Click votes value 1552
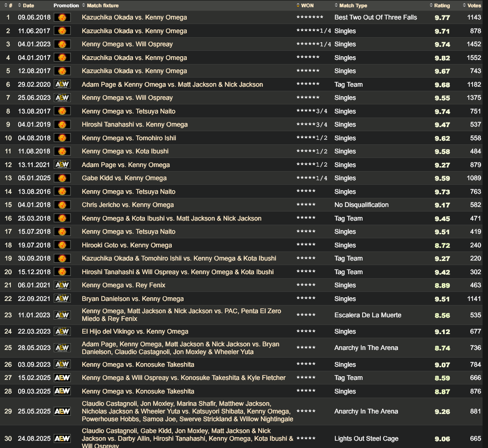488x448 pixels. pyautogui.click(x=473, y=58)
